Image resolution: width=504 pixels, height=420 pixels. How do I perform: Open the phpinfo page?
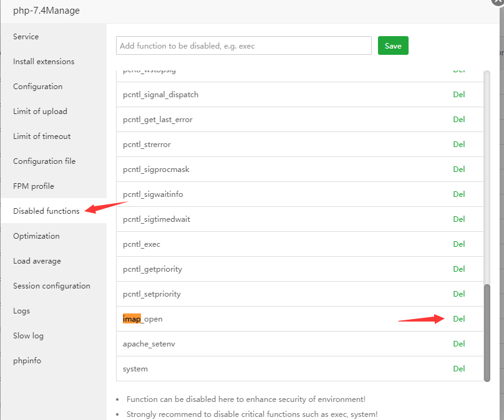pyautogui.click(x=27, y=361)
